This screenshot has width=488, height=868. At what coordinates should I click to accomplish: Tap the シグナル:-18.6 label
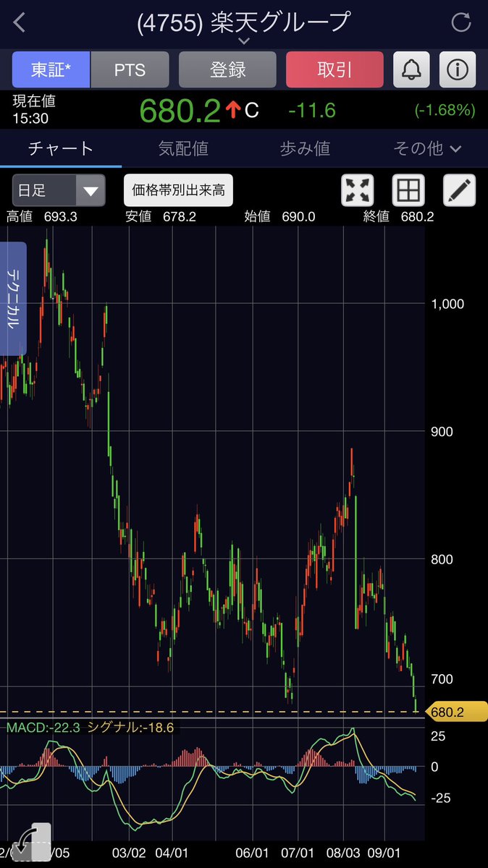click(130, 728)
